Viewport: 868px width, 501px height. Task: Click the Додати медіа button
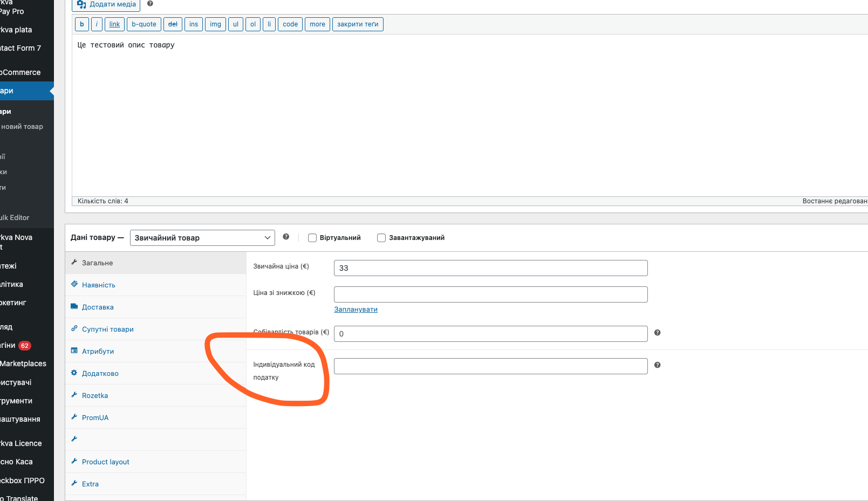tap(106, 4)
